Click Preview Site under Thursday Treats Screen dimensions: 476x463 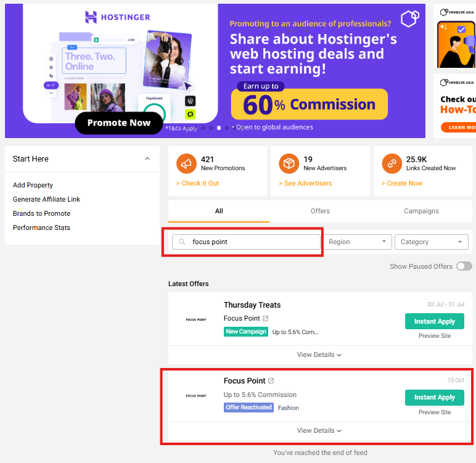coord(435,336)
